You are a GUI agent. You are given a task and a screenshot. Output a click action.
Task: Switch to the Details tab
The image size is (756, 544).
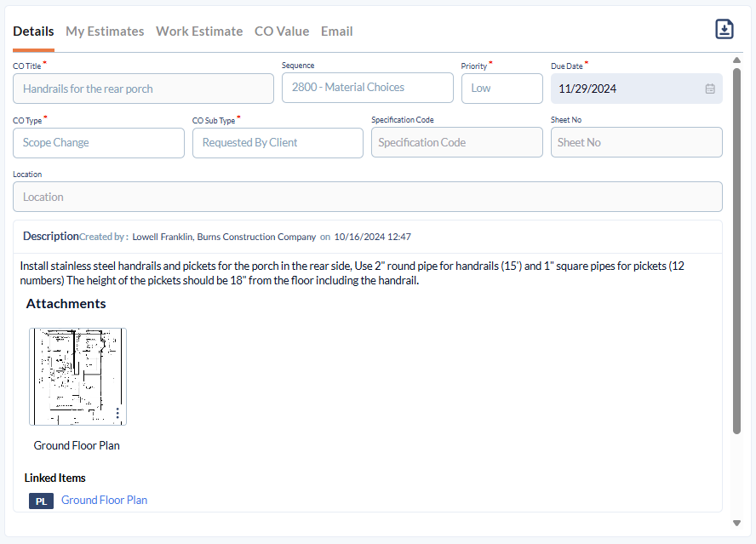pos(33,31)
